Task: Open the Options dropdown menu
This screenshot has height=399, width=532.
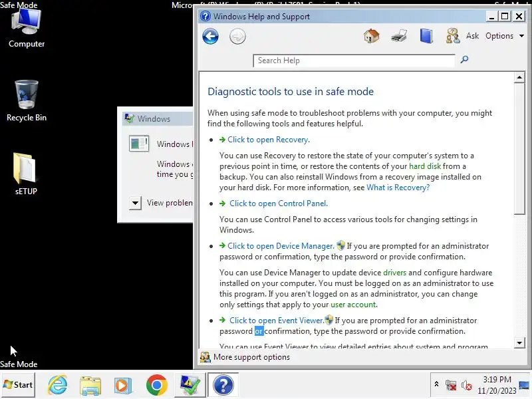Action: coord(505,36)
